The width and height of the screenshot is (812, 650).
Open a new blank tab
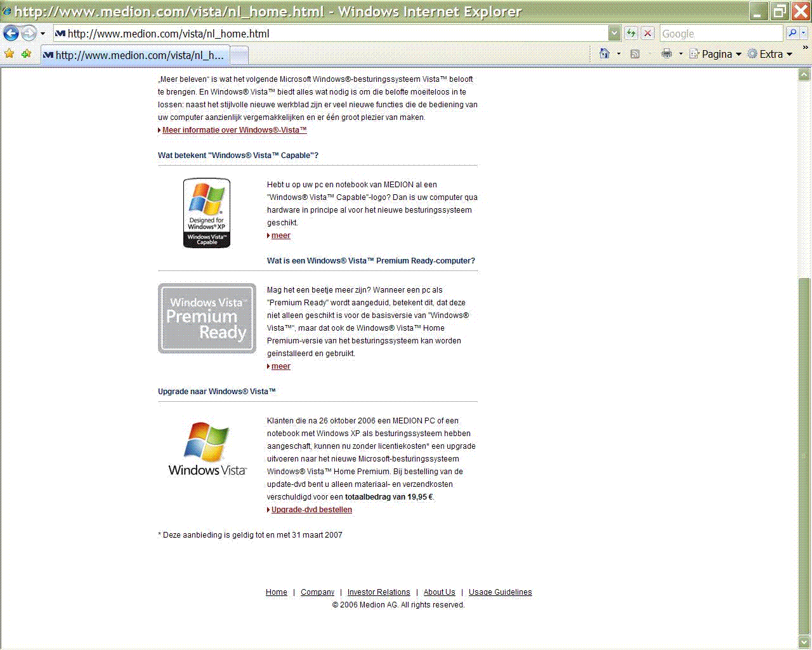point(239,56)
